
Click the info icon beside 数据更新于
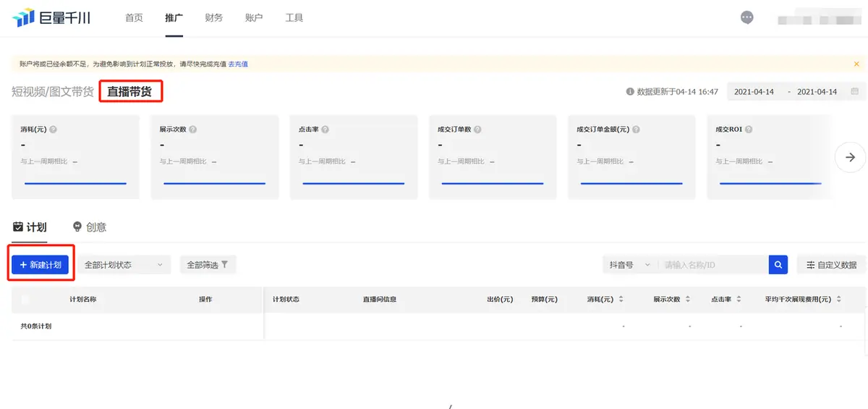click(630, 92)
